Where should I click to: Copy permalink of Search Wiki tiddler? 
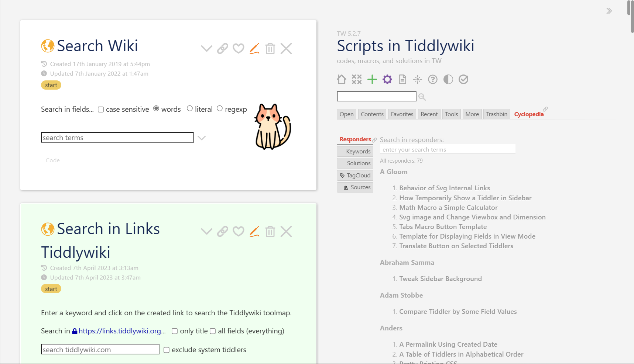coord(222,48)
